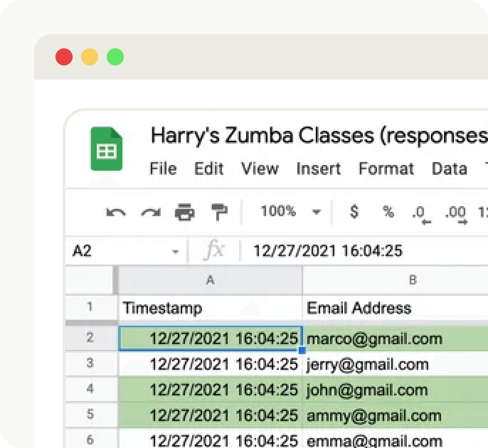Open the Data menu
The width and height of the screenshot is (488, 448).
(449, 169)
